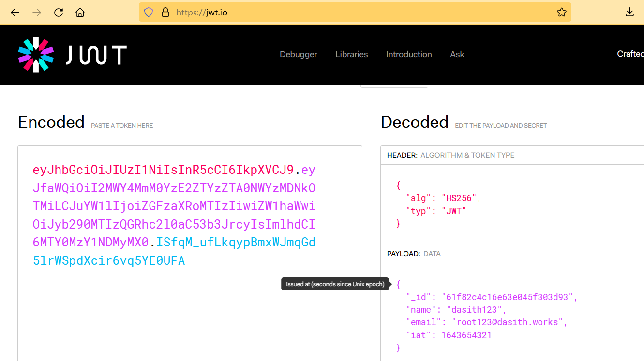This screenshot has width=644, height=361.
Task: Click the "email" line in payload
Action: 486,322
